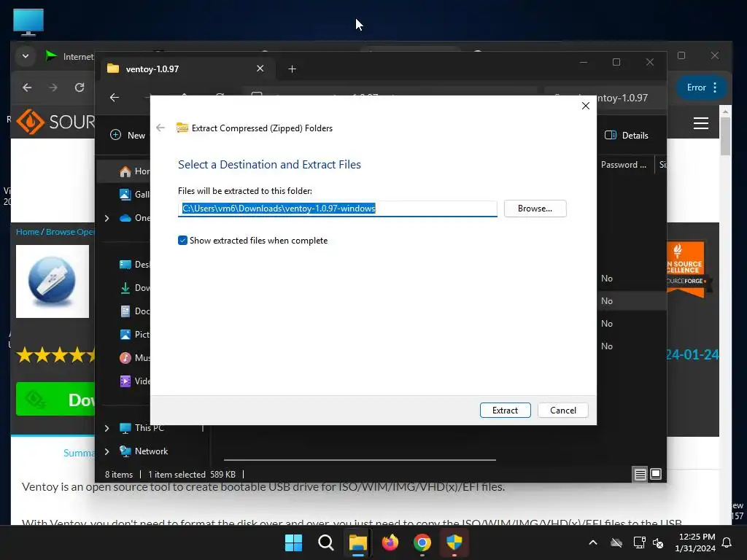The image size is (747, 560).
Task: Select OneDrive cloud icon in sidebar
Action: pyautogui.click(x=125, y=218)
